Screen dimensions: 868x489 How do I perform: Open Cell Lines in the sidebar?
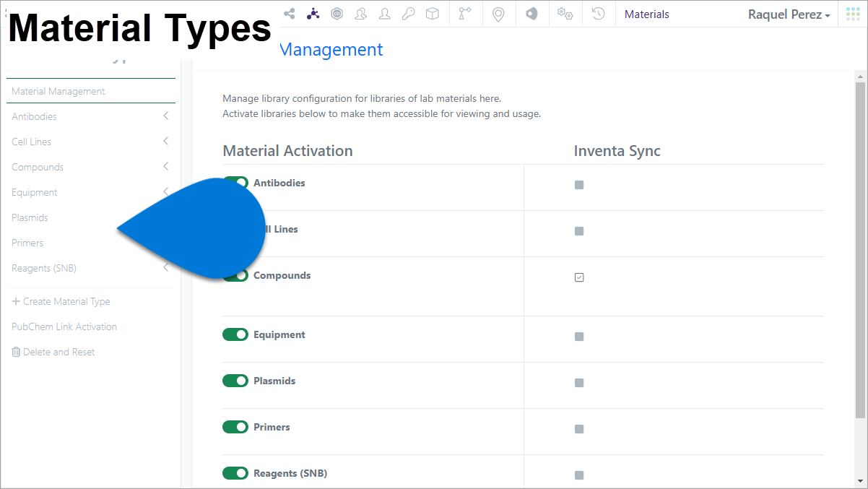pos(31,142)
